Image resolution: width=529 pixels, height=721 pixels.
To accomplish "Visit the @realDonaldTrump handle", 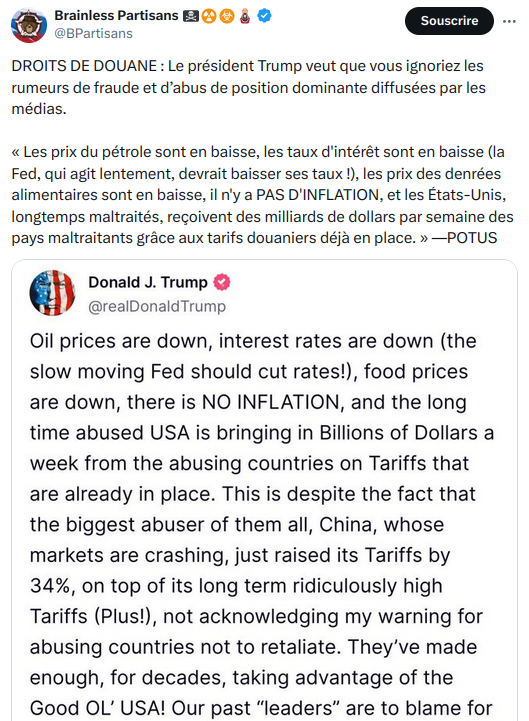I will (157, 306).
